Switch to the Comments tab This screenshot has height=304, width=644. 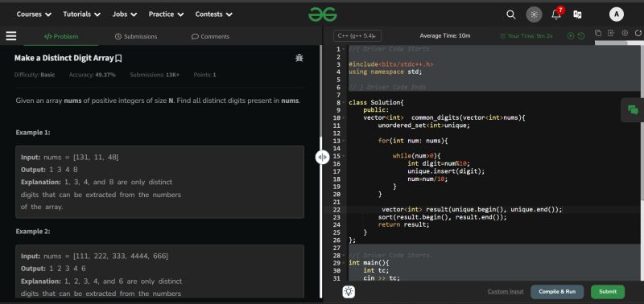210,36
